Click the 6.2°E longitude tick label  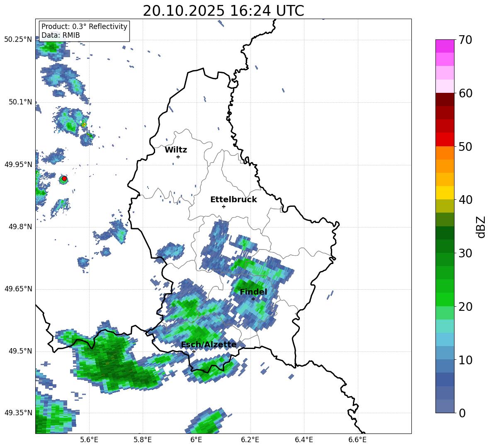250,440
